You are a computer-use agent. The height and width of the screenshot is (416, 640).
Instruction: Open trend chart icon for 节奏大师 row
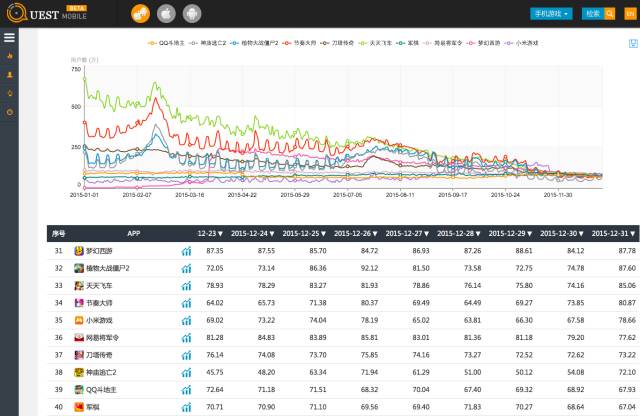187,303
